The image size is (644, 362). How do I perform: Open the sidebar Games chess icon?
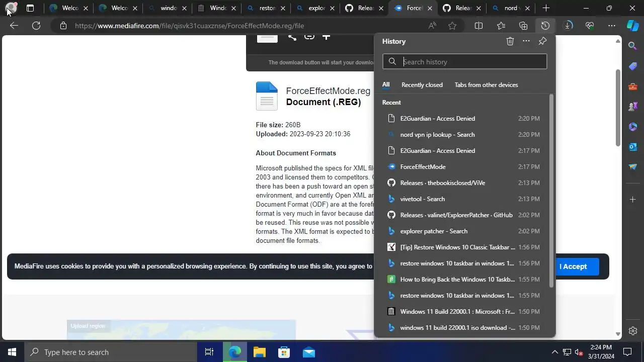633,107
